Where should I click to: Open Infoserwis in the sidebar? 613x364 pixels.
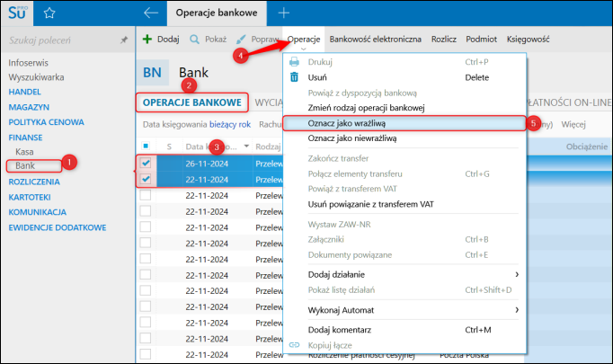tap(28, 63)
